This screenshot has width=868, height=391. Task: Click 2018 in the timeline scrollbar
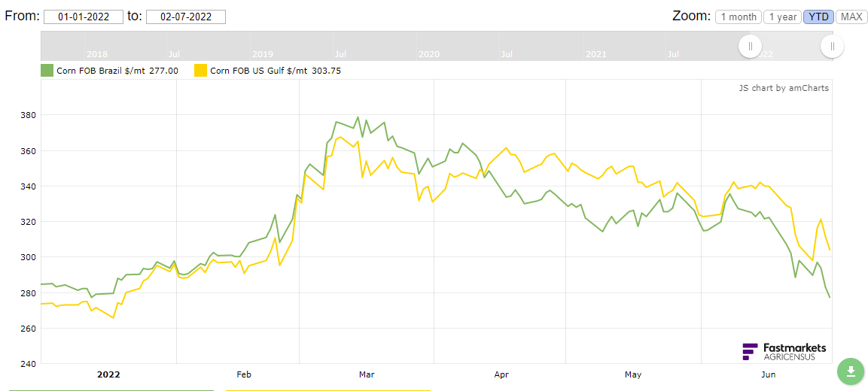(x=97, y=54)
